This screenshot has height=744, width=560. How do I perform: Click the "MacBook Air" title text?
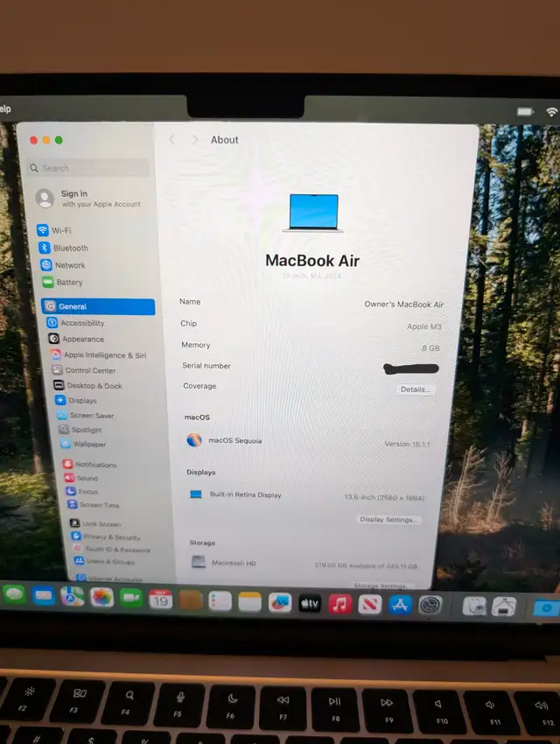coord(312,261)
